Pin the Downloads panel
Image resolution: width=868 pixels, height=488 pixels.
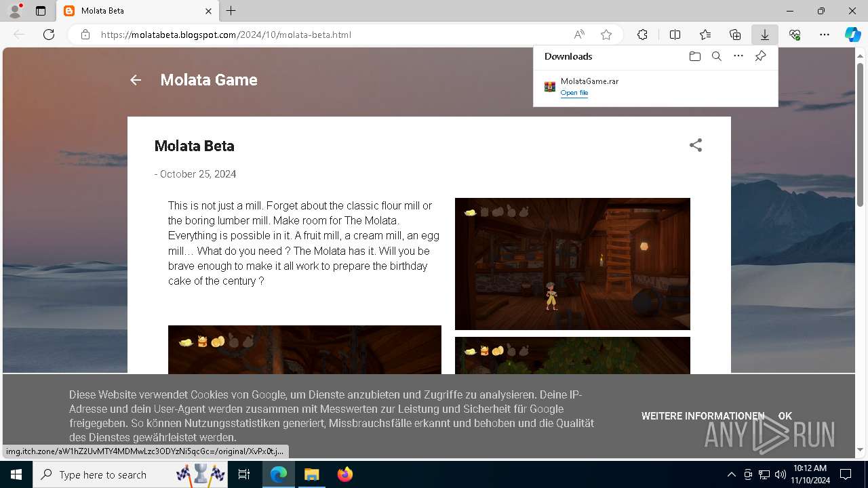click(760, 56)
